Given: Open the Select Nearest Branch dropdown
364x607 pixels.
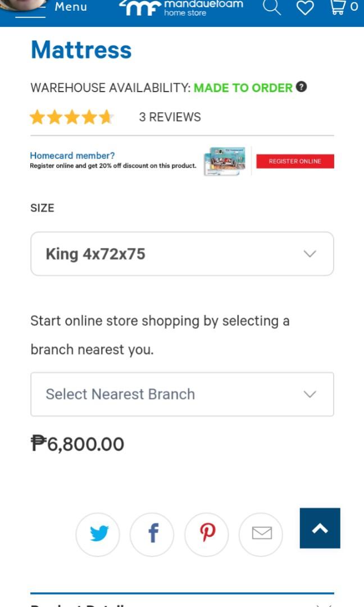Looking at the screenshot, I should (x=182, y=394).
